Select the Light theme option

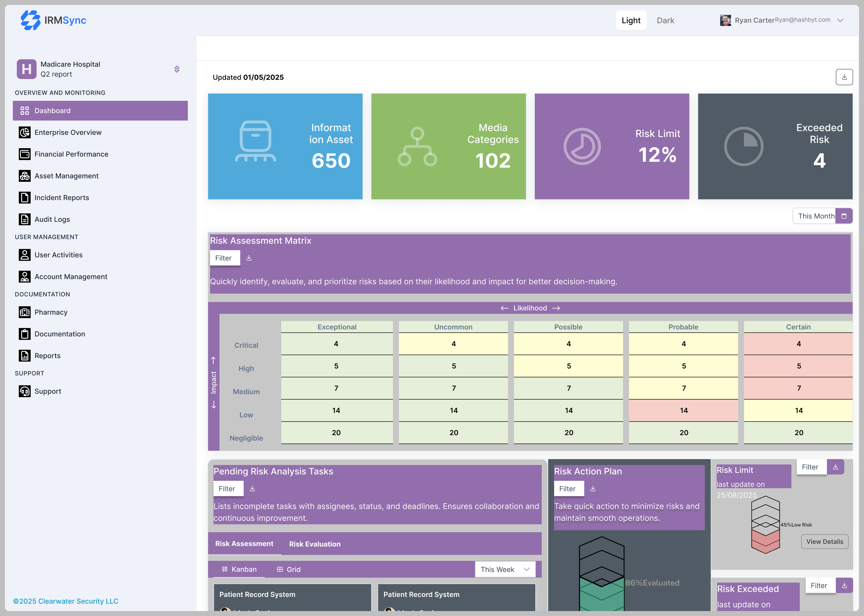pos(631,21)
